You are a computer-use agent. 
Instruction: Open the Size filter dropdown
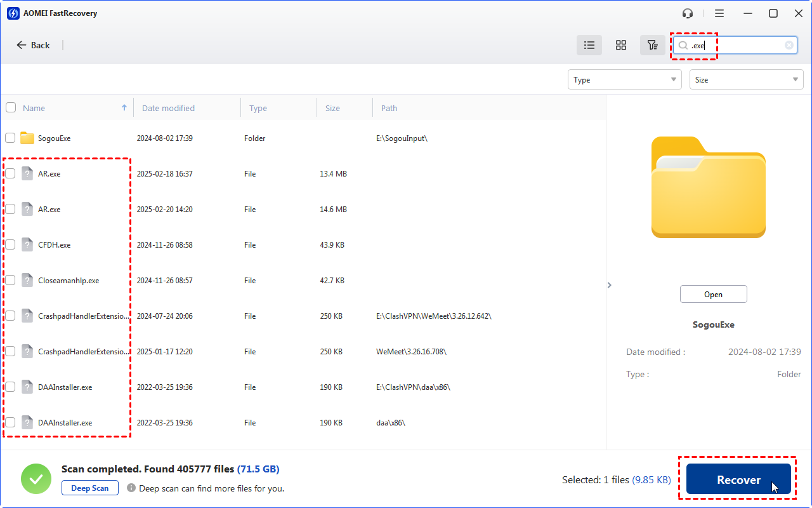746,79
